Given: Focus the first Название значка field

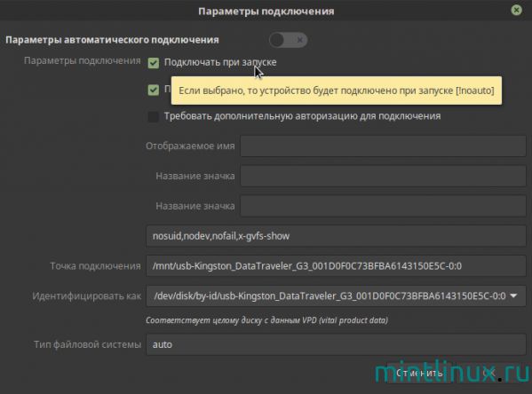Looking at the screenshot, I should (383, 176).
